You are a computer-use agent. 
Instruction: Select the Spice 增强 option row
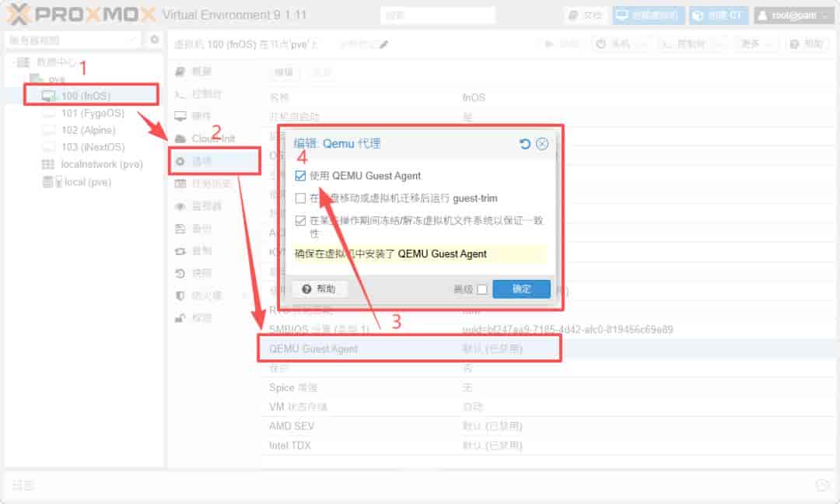(x=548, y=387)
